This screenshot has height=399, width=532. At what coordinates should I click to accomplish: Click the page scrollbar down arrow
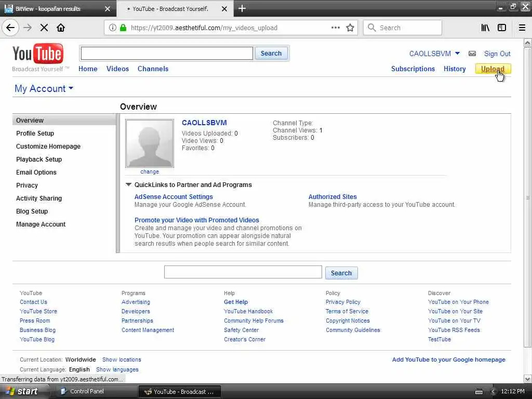click(528, 379)
